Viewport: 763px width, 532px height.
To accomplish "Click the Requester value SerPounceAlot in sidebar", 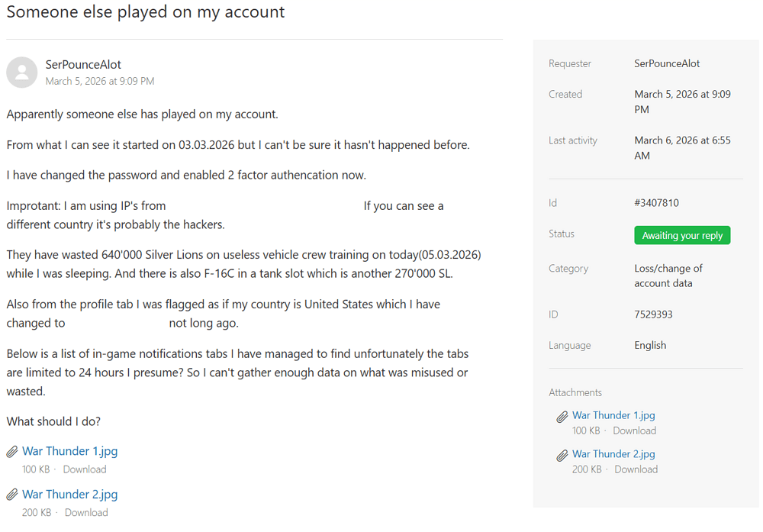I will (x=667, y=63).
